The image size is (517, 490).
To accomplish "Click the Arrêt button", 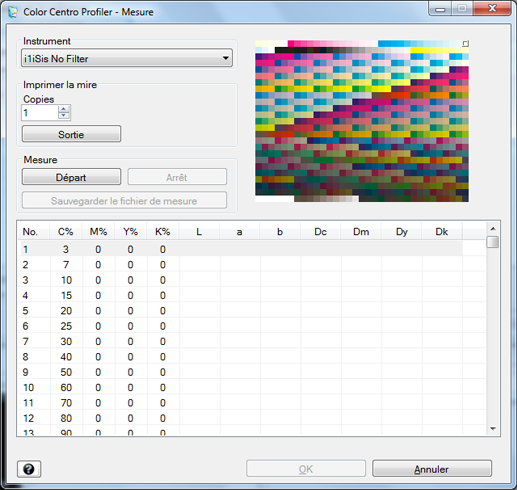I will [x=177, y=177].
